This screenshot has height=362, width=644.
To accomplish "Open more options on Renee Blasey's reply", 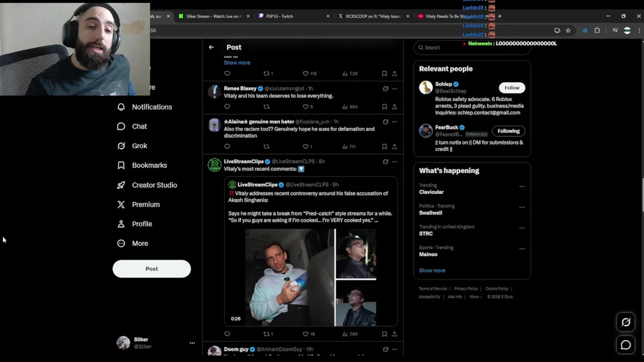I will tap(394, 88).
